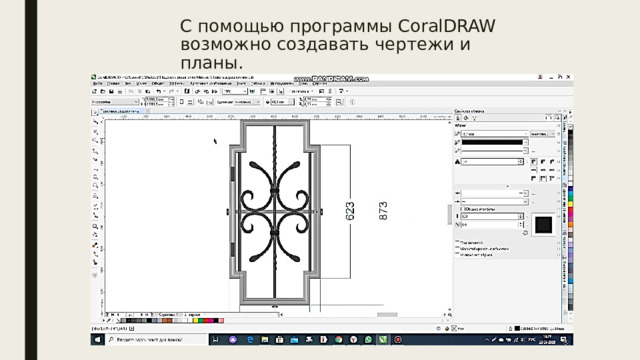Click the miter limit input field
The height and width of the screenshot is (360, 640).
[x=491, y=162]
